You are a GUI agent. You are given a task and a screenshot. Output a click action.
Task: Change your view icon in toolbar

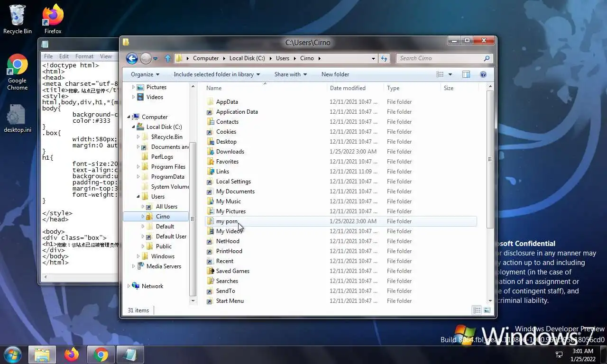click(x=440, y=74)
